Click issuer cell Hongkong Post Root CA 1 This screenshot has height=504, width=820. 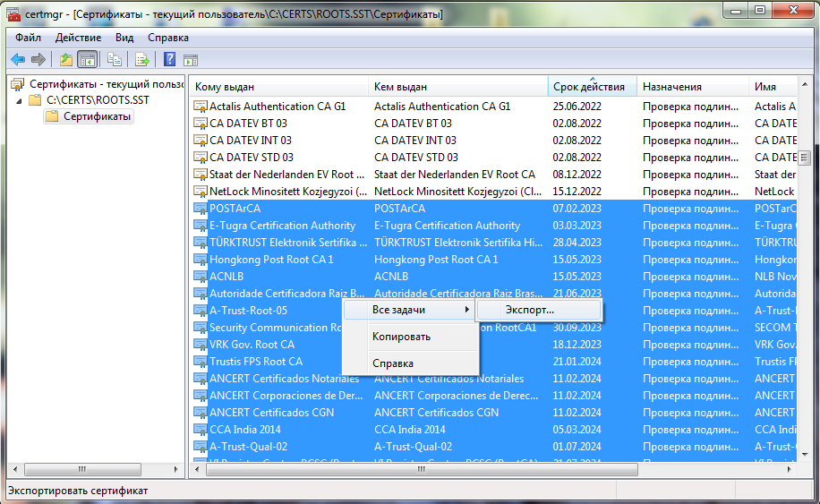(436, 260)
